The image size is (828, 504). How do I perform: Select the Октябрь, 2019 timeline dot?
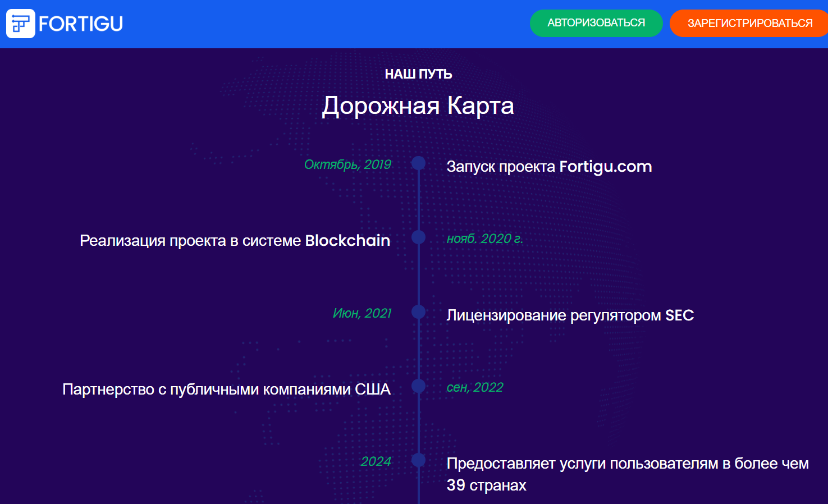(418, 163)
